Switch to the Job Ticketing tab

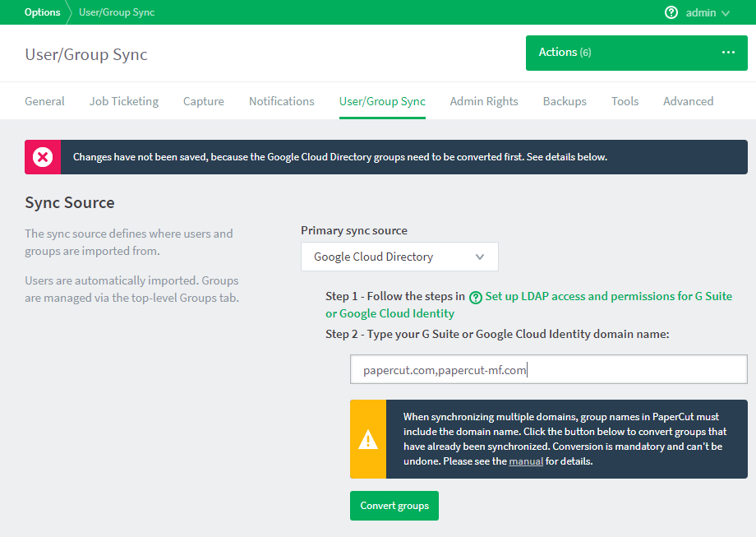click(x=124, y=101)
